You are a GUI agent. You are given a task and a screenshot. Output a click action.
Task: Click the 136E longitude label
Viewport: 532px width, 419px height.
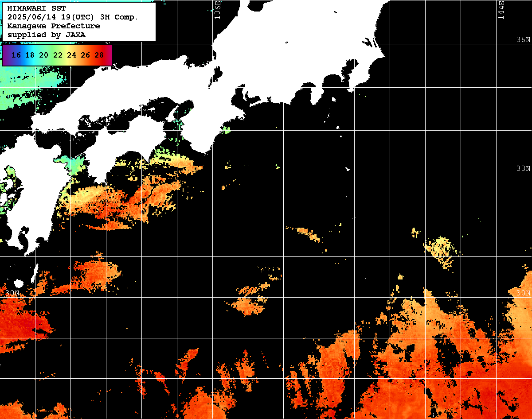point(217,10)
